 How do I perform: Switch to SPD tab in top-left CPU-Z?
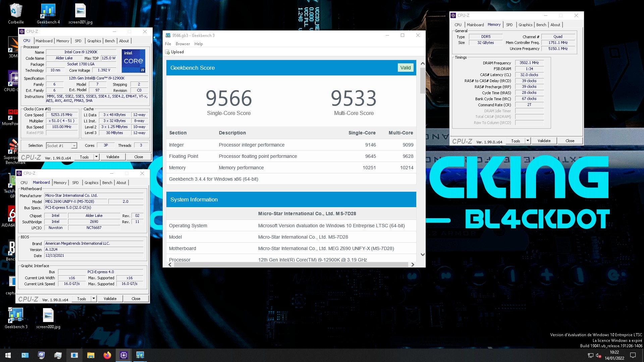click(78, 41)
